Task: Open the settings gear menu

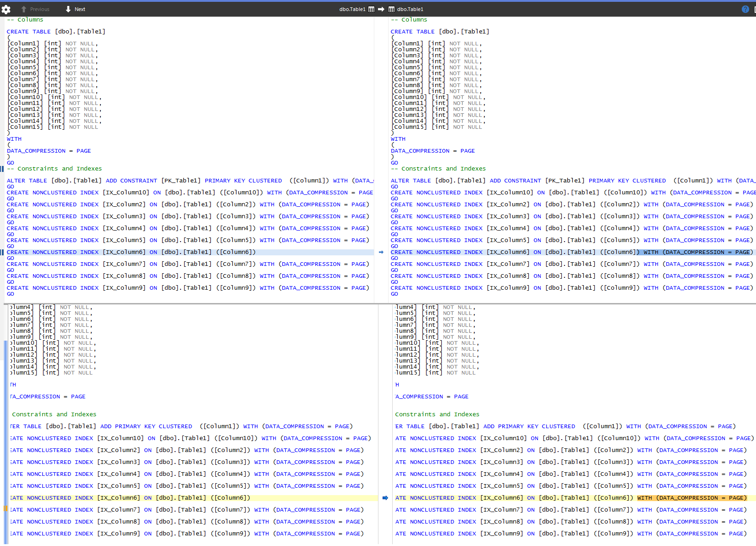Action: (6, 9)
